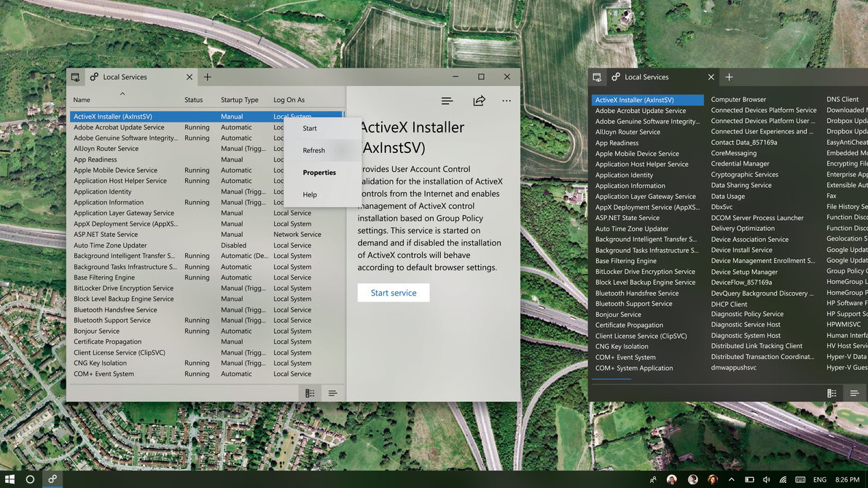Choose Properties in the context menu

click(322, 173)
